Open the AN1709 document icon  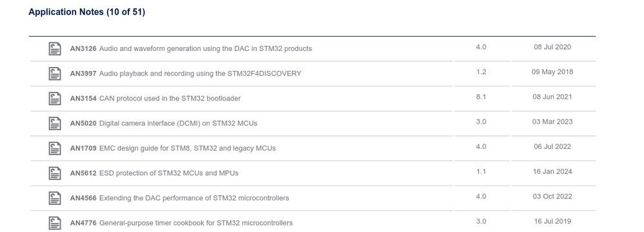coord(55,148)
